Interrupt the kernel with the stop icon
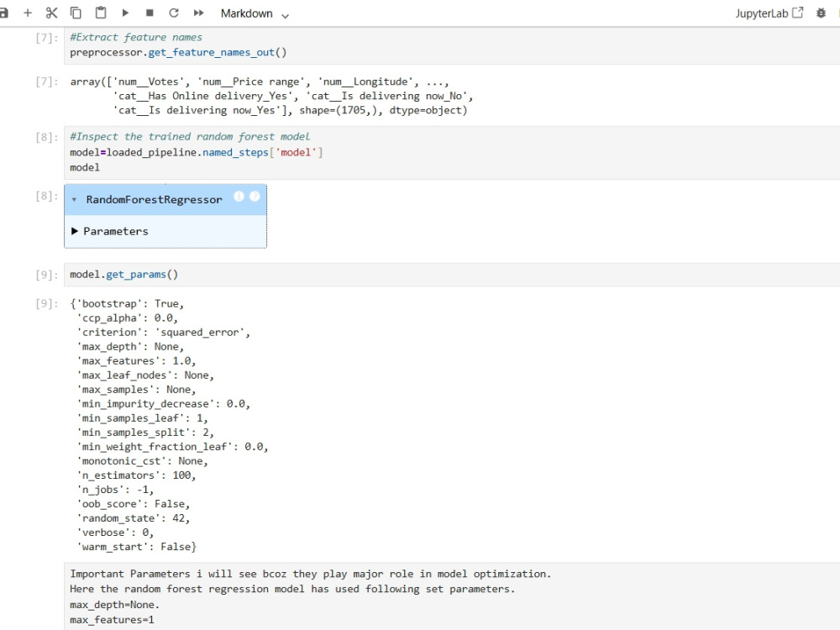Screen dimensions: 840x630 click(x=150, y=13)
